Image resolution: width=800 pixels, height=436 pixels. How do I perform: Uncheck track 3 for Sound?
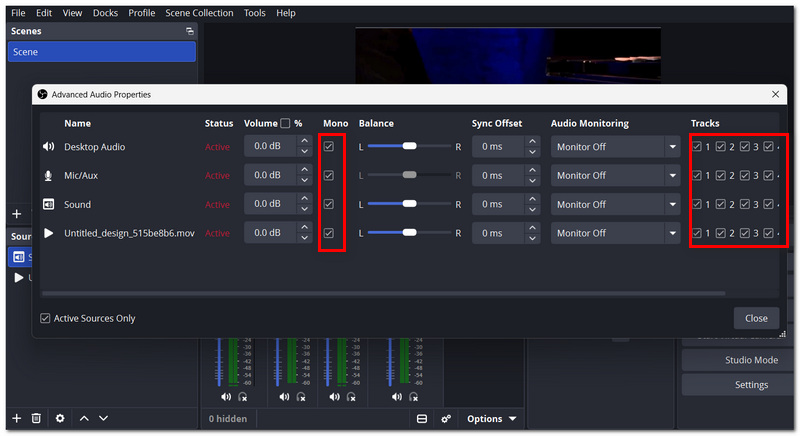pos(745,204)
